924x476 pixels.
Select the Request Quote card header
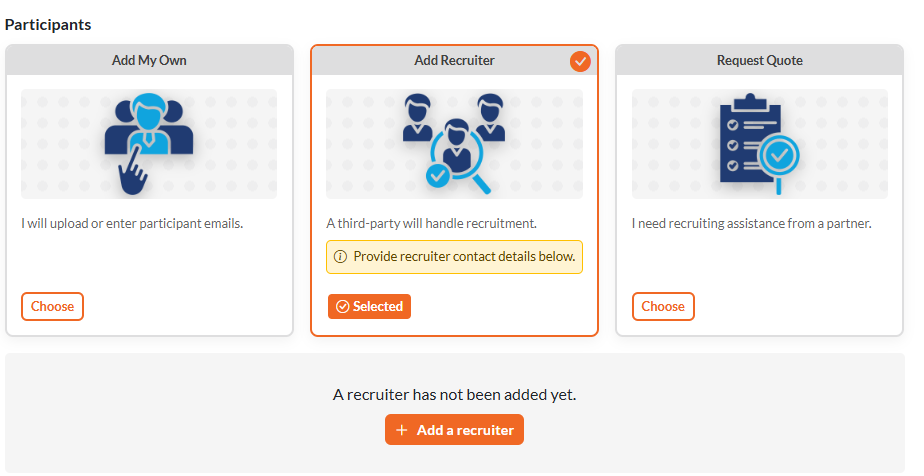(x=760, y=60)
